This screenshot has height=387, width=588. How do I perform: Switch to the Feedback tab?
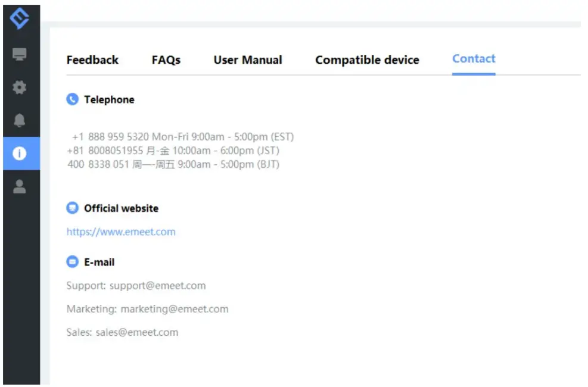[92, 60]
